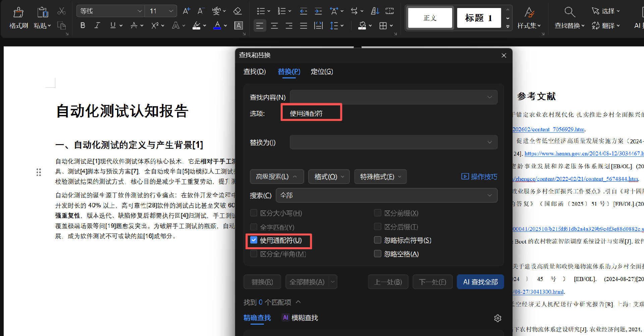This screenshot has width=644, height=336.
Task: Align text left
Action: tap(260, 25)
